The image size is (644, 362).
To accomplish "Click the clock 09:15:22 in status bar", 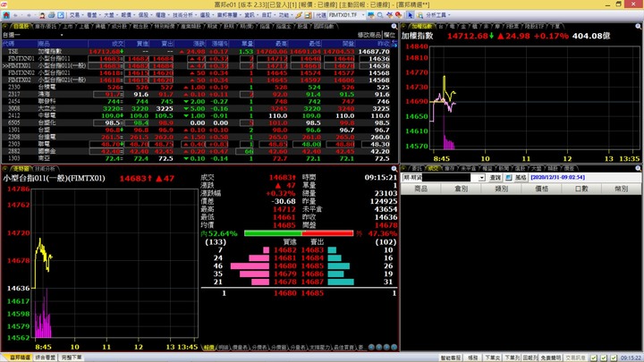I will pyautogui.click(x=631, y=358).
